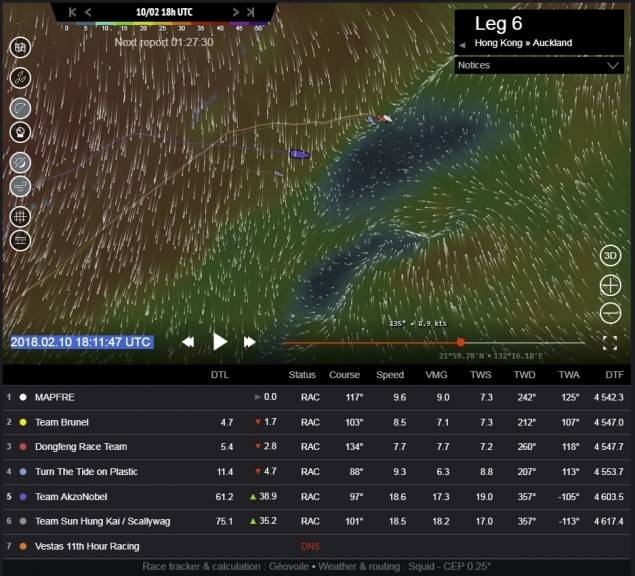Open the crystal ball forecast icon

(x=20, y=132)
